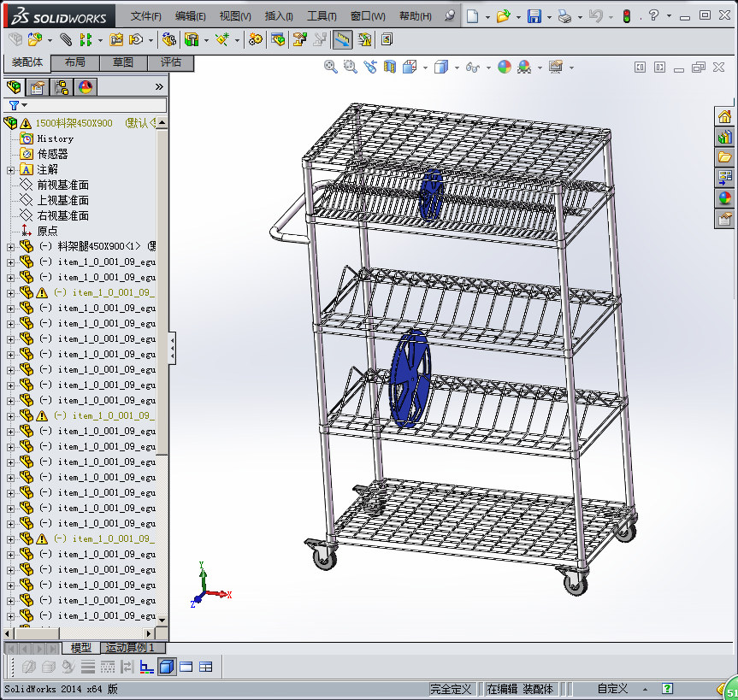
Task: Click the View Orientation icon
Action: tap(410, 67)
